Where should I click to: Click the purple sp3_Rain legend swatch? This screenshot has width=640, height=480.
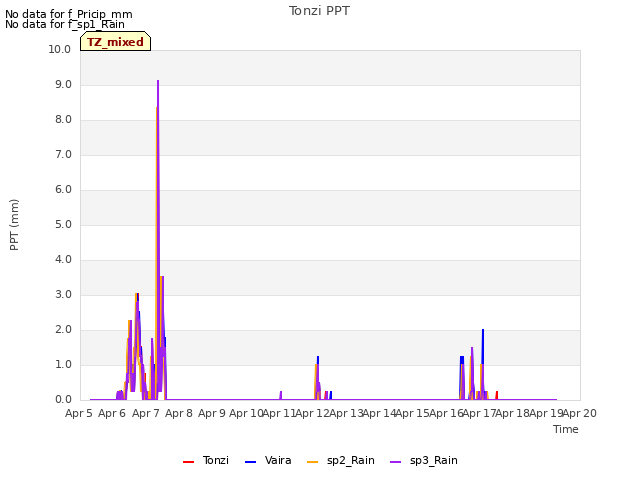point(395,462)
